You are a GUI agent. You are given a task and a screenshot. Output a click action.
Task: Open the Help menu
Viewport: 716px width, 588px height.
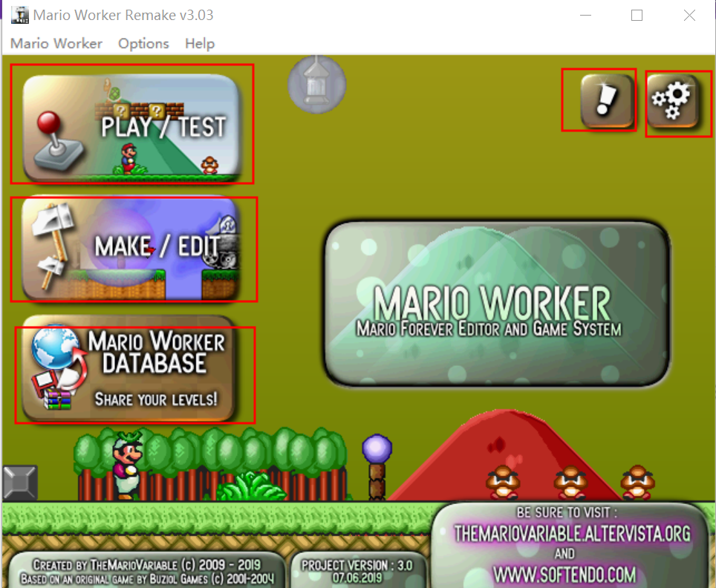click(x=200, y=43)
